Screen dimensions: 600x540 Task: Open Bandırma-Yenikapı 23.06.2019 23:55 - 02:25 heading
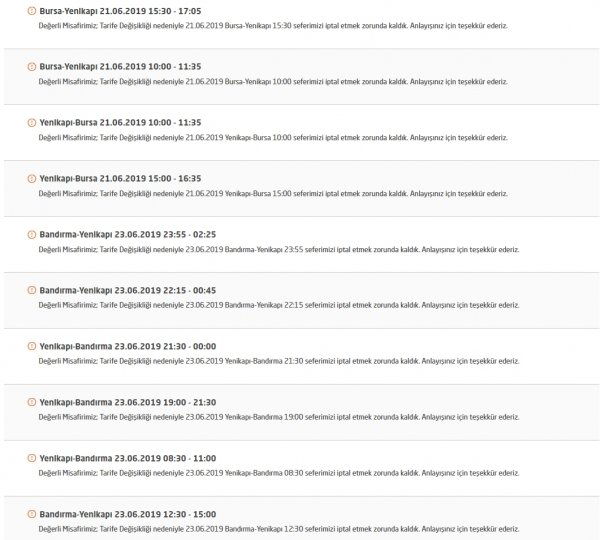128,235
